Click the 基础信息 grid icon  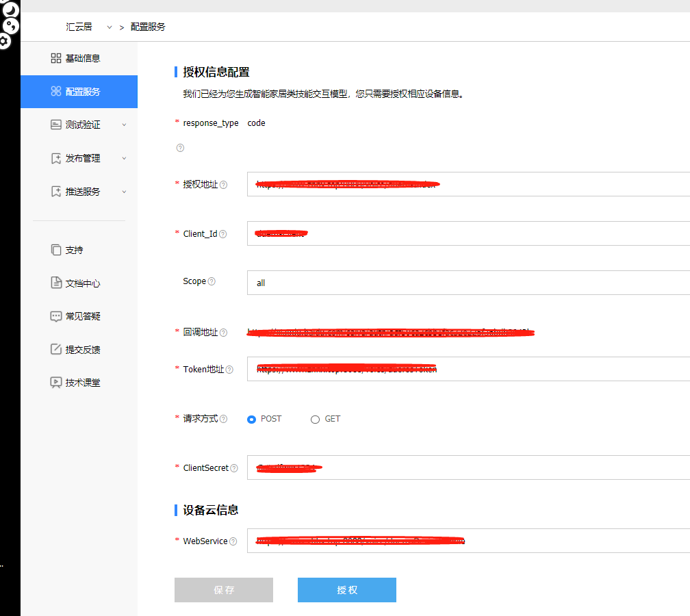point(56,58)
